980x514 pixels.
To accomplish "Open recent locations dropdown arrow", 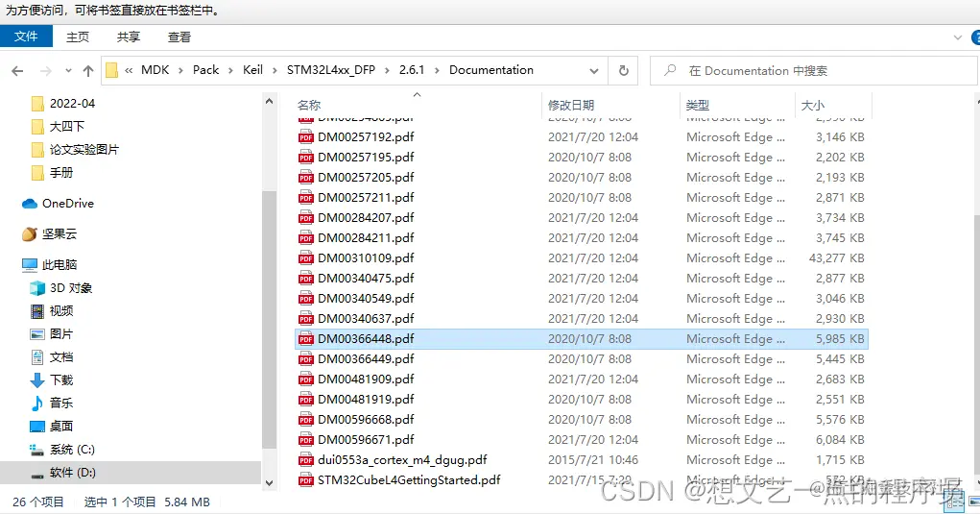I will (x=68, y=71).
